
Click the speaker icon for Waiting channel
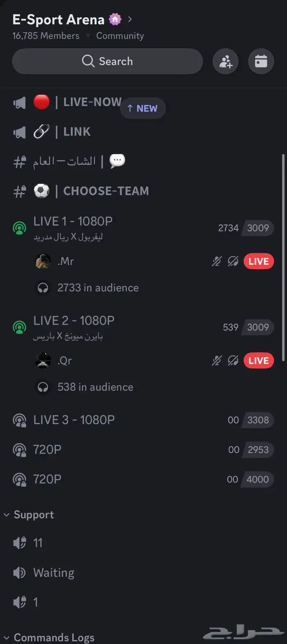point(19,573)
